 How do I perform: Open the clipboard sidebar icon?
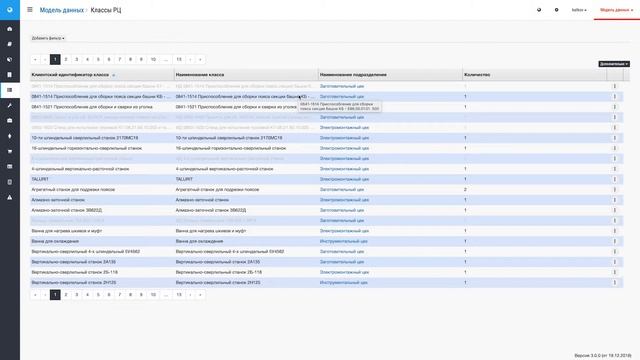pyautogui.click(x=10, y=182)
